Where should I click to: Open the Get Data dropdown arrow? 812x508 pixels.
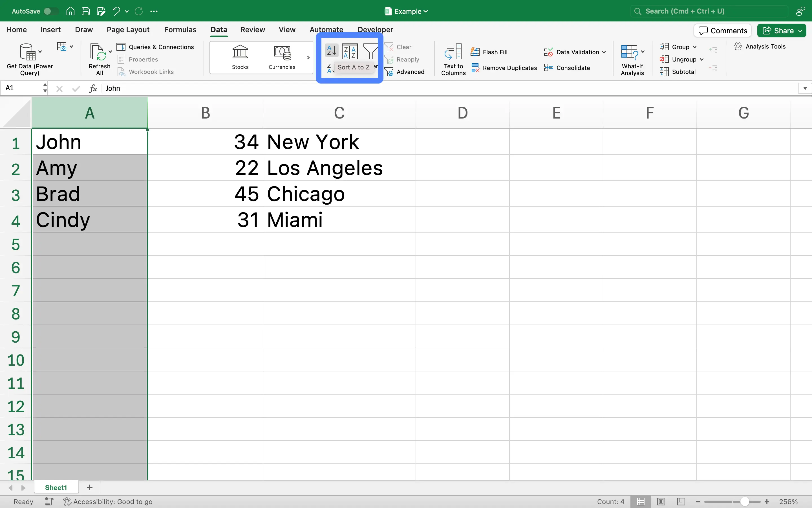tap(40, 52)
